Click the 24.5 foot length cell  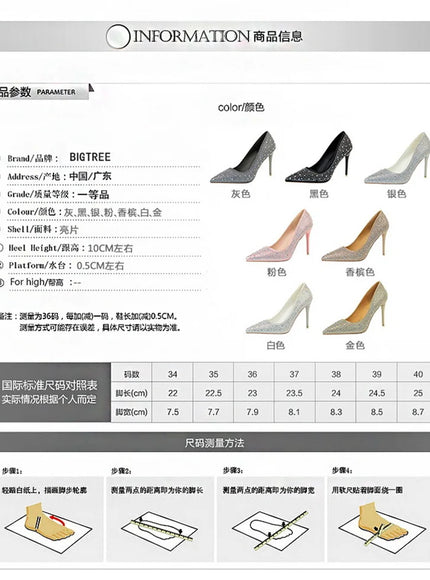[x=377, y=393]
